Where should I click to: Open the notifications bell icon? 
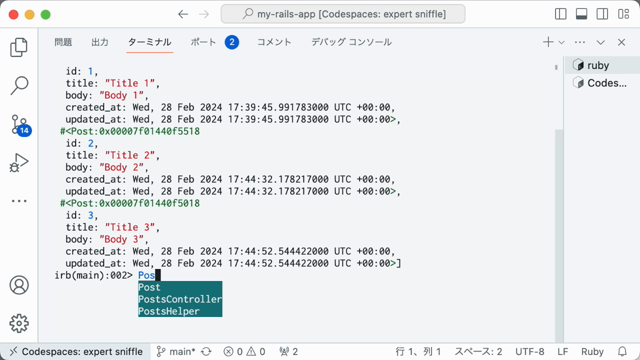coord(622,351)
